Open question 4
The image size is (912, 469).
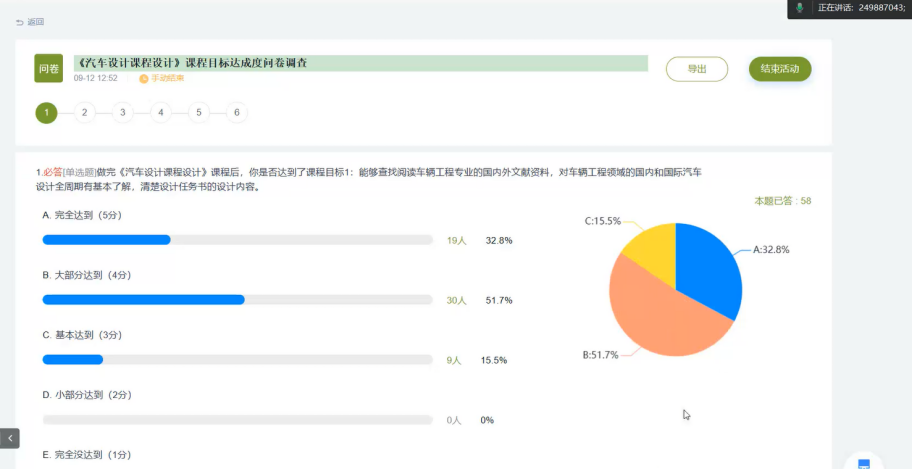click(160, 113)
